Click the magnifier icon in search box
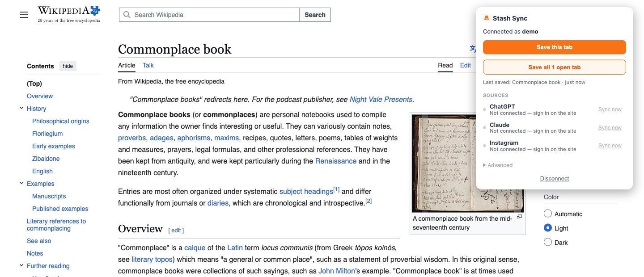The height and width of the screenshot is (277, 644). 127,15
